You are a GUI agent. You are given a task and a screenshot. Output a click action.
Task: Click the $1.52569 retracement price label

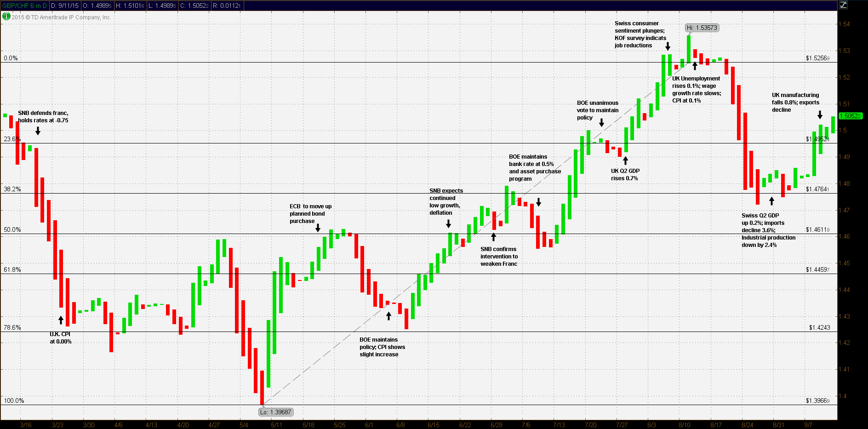pyautogui.click(x=817, y=58)
